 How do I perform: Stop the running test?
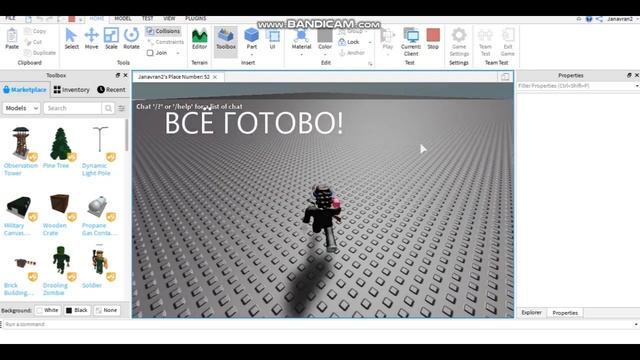[x=433, y=36]
